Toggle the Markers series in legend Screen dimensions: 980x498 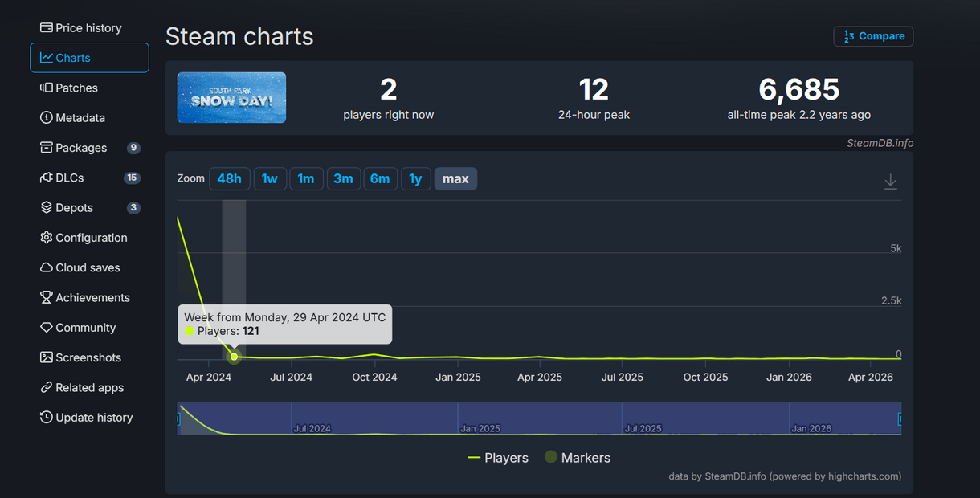pyautogui.click(x=578, y=458)
